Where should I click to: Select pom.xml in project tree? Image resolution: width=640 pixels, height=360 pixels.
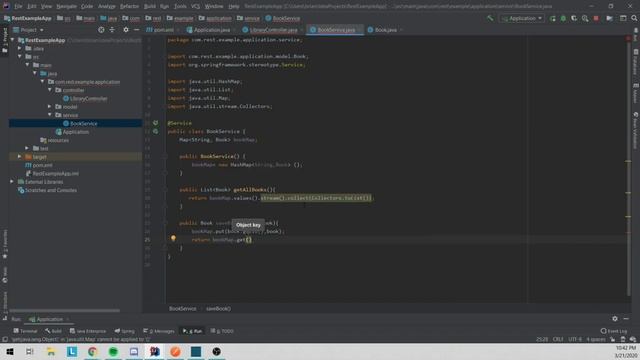tap(39, 165)
